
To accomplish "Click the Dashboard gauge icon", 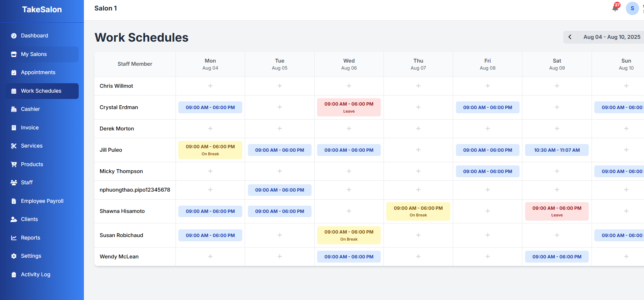I will [x=14, y=36].
